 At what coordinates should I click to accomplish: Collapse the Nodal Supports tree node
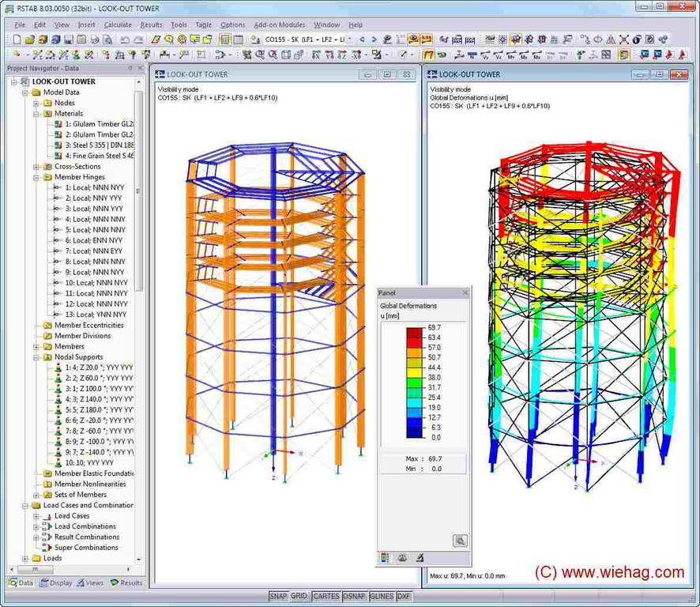[x=36, y=357]
